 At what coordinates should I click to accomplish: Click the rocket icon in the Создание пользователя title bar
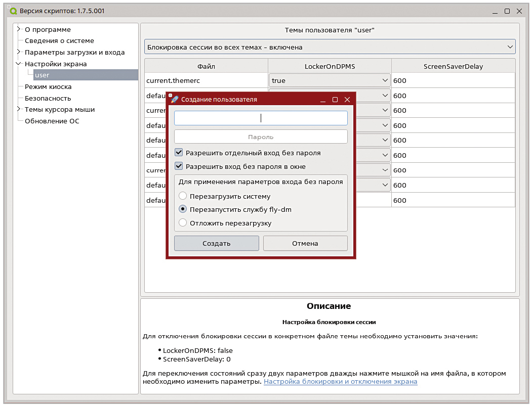tap(175, 99)
